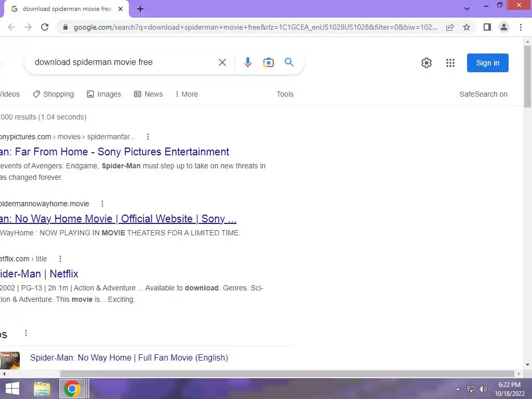Switch to Videos results
The height and width of the screenshot is (399, 532).
[10, 95]
